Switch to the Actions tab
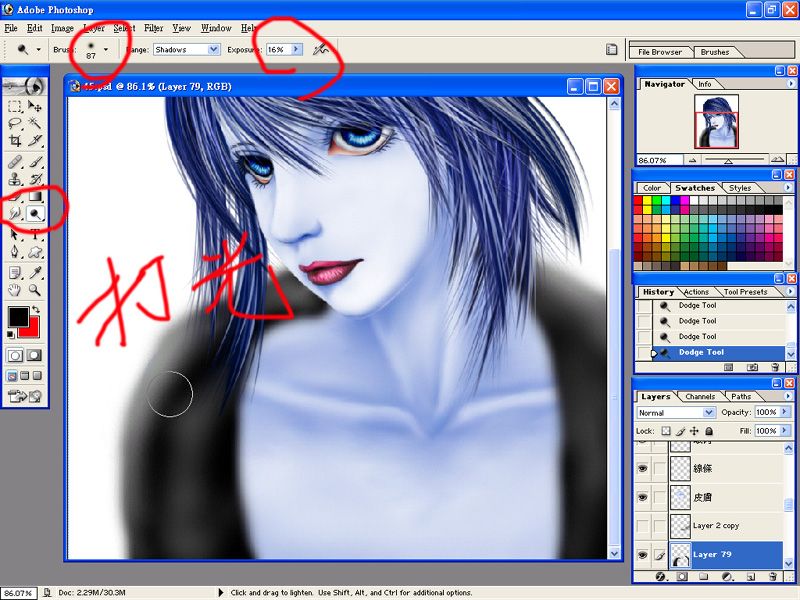Image resolution: width=800 pixels, height=600 pixels. tap(696, 292)
